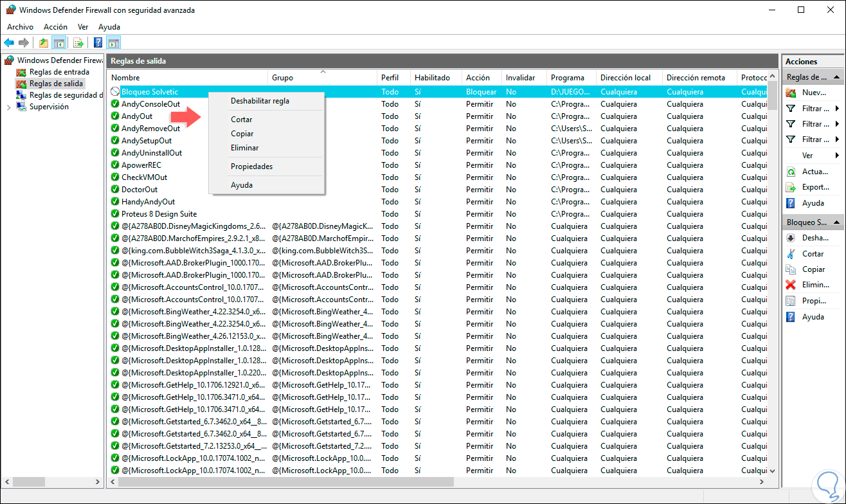Toggle the console tree toolbar icon
Image resolution: width=846 pixels, height=504 pixels.
[59, 43]
